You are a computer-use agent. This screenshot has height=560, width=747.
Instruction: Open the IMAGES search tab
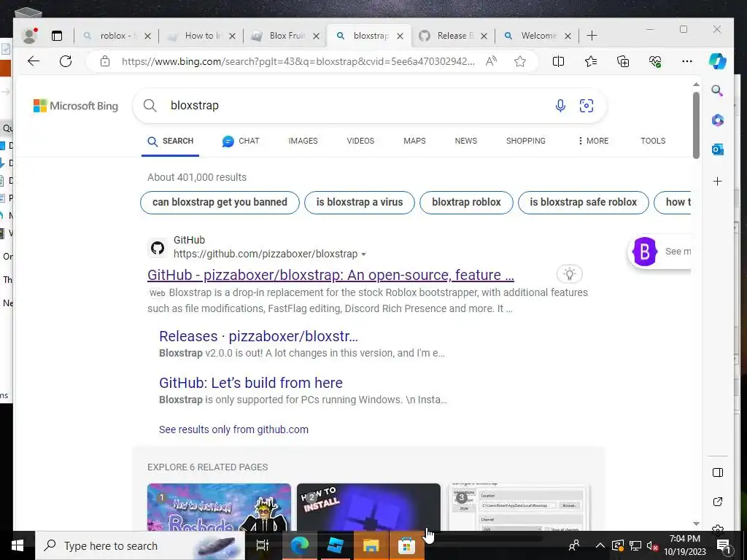pos(303,141)
